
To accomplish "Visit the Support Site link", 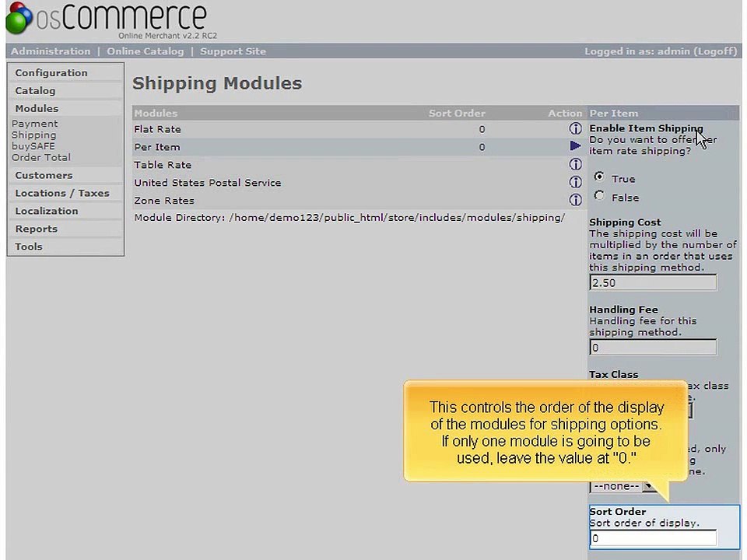I will coord(233,51).
